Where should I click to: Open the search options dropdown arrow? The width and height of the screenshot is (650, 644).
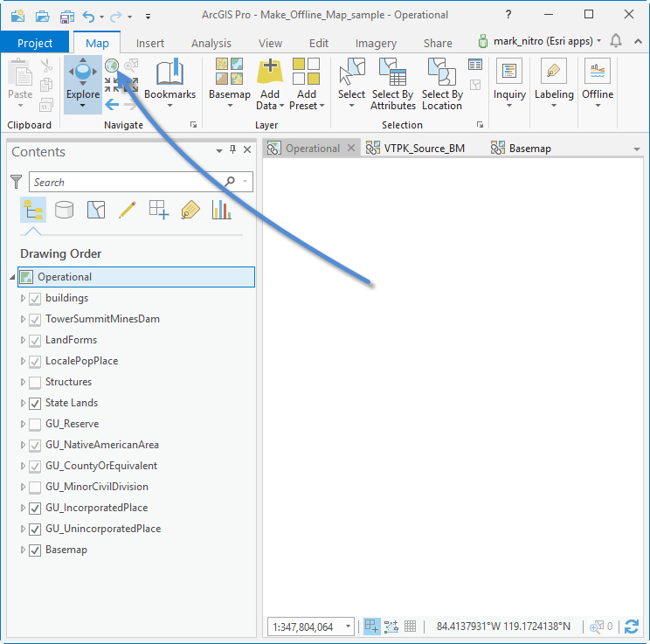pyautogui.click(x=245, y=181)
